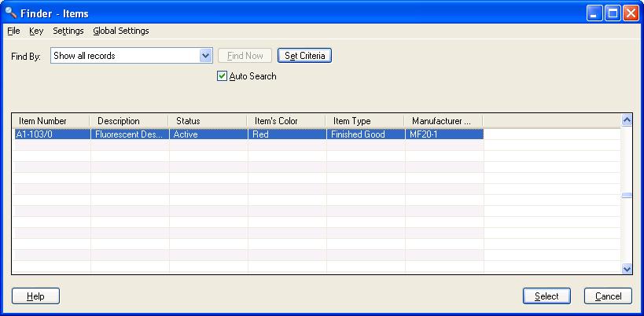Expand the Find By dropdown
The image size is (644, 316).
205,56
